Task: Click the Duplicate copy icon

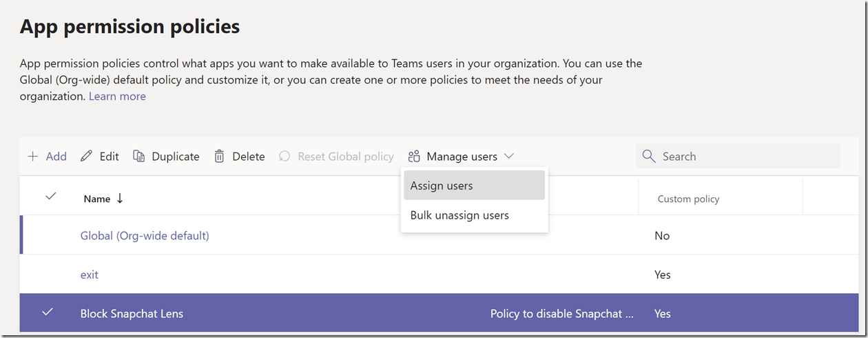Action: (138, 157)
